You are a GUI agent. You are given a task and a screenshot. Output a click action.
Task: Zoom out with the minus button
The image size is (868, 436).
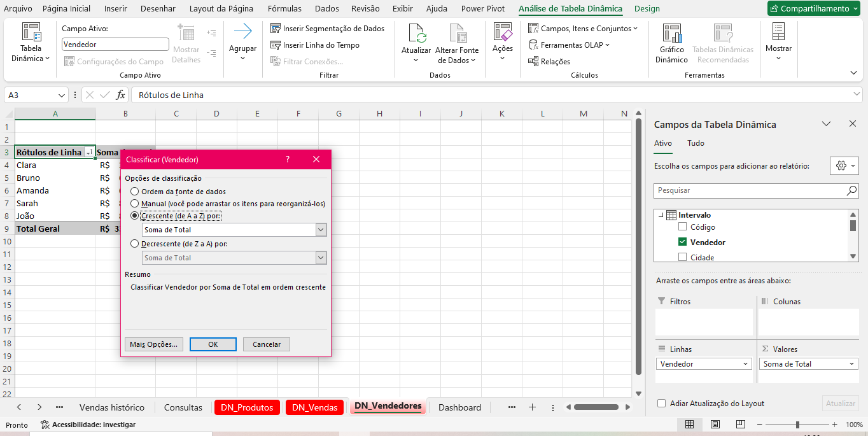click(759, 425)
